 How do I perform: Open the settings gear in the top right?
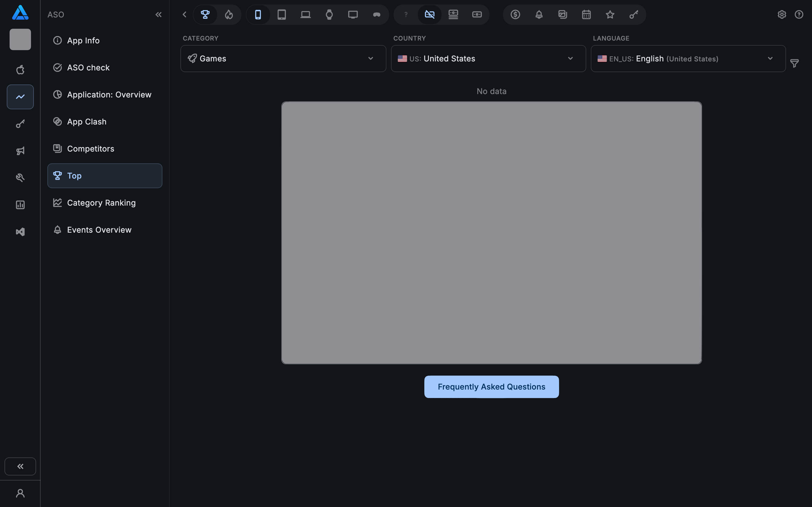point(782,14)
